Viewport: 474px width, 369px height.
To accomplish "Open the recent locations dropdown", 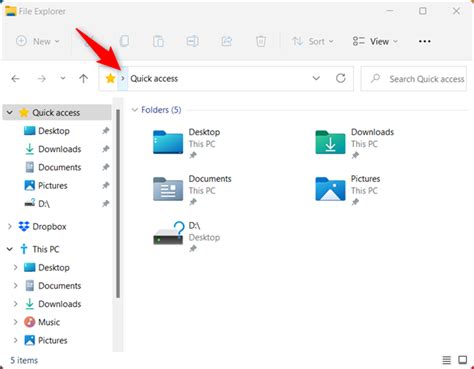I will (63, 79).
